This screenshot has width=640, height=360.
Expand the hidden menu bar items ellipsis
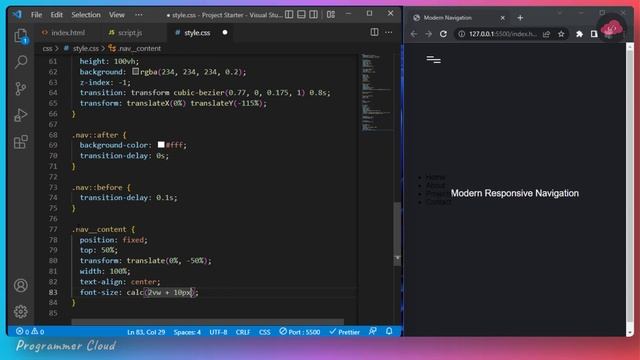pyautogui.click(x=139, y=15)
